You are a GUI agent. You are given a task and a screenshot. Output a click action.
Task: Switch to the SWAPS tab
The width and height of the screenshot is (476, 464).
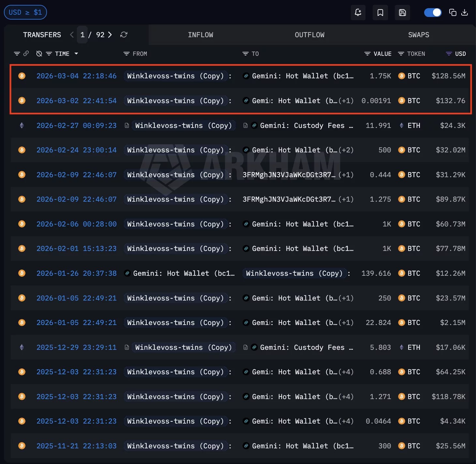coord(418,35)
